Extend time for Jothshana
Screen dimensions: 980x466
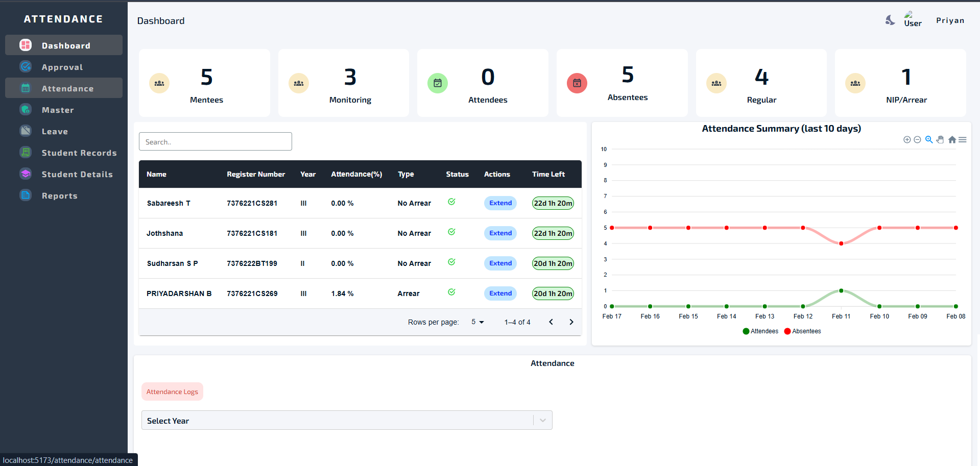[500, 233]
